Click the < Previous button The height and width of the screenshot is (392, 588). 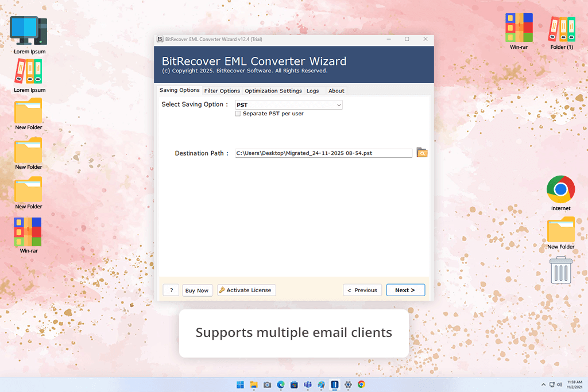(x=362, y=290)
